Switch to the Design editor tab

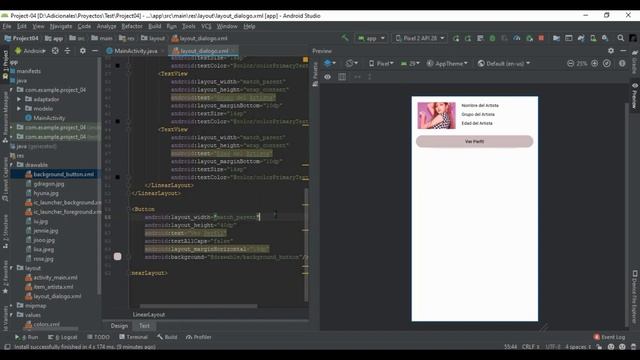pyautogui.click(x=119, y=326)
